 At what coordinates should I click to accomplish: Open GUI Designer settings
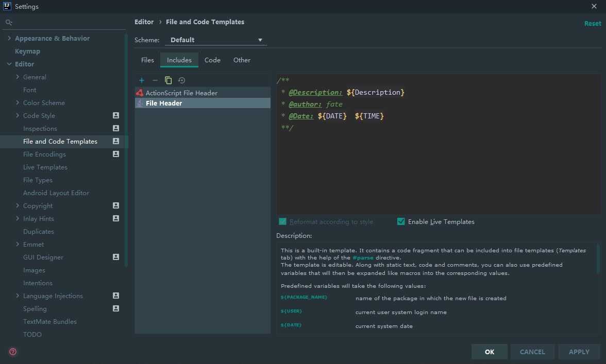click(43, 257)
